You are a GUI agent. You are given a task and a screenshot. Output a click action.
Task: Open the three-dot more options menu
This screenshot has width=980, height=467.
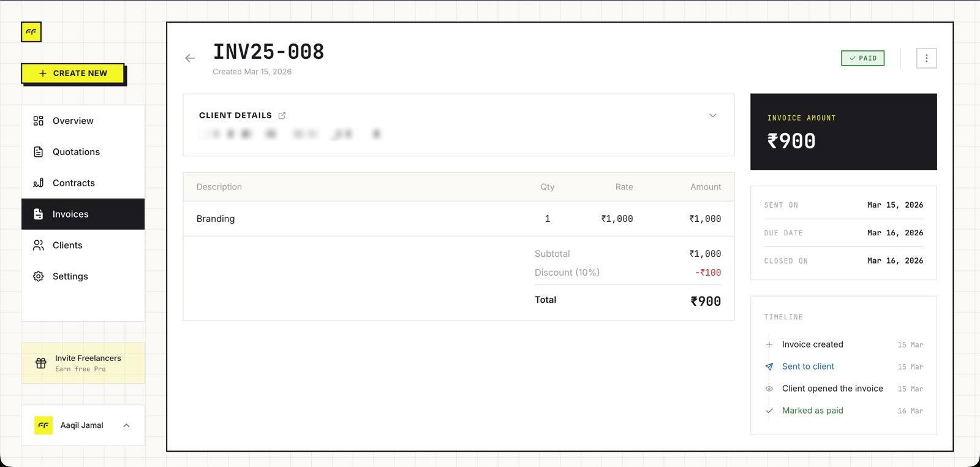click(926, 58)
